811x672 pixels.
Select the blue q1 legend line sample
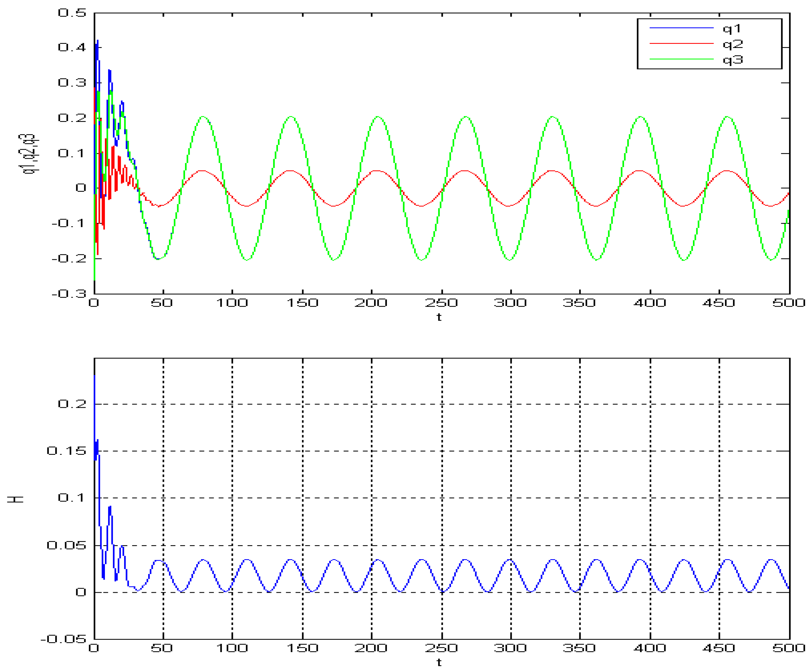[x=681, y=28]
